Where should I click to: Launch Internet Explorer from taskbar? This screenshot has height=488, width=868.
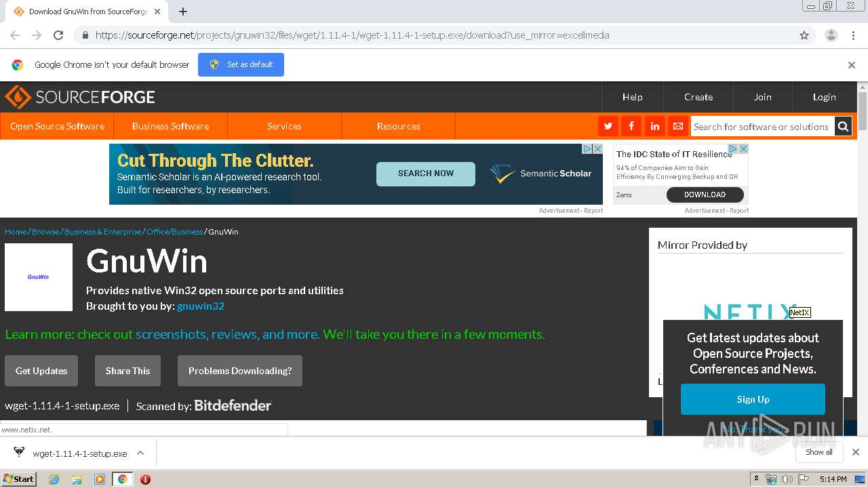[54, 479]
